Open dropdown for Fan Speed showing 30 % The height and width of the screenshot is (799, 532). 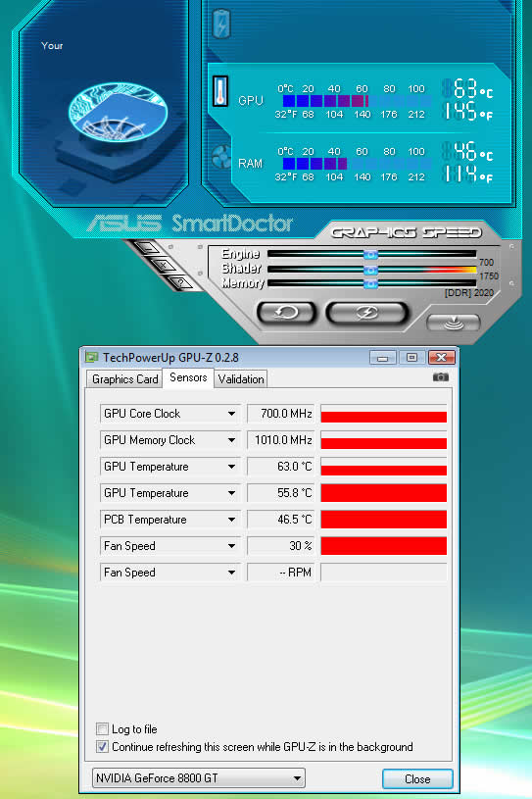coord(231,546)
